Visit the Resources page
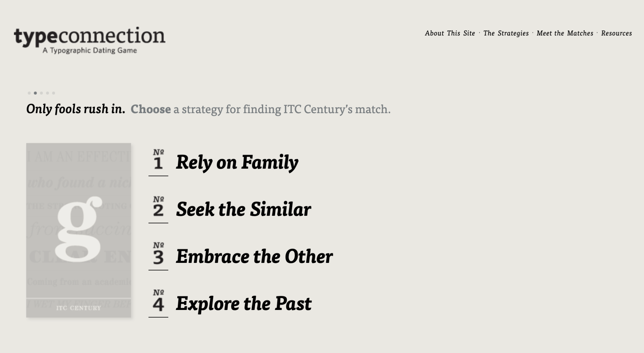The image size is (644, 353). point(616,33)
